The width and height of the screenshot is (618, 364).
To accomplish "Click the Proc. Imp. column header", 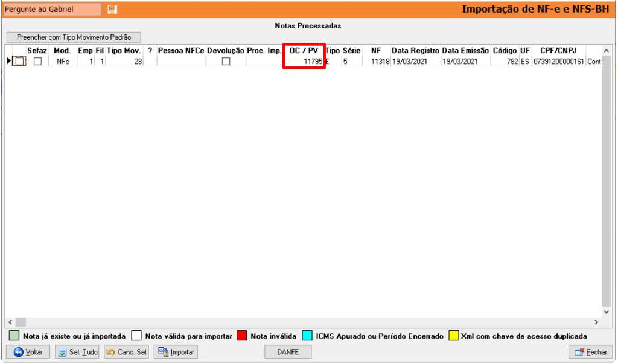I will click(x=264, y=51).
